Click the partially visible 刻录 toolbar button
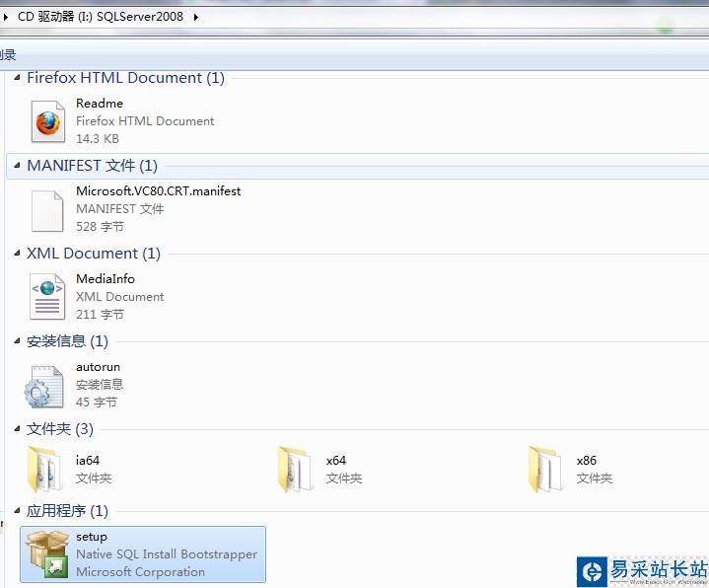The width and height of the screenshot is (709, 588). [8, 55]
